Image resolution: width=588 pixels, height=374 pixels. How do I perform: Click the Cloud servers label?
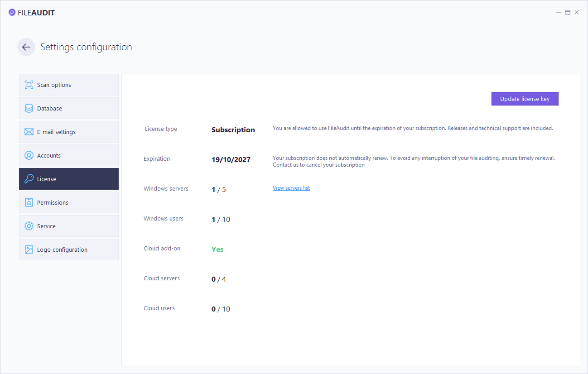[x=162, y=278]
